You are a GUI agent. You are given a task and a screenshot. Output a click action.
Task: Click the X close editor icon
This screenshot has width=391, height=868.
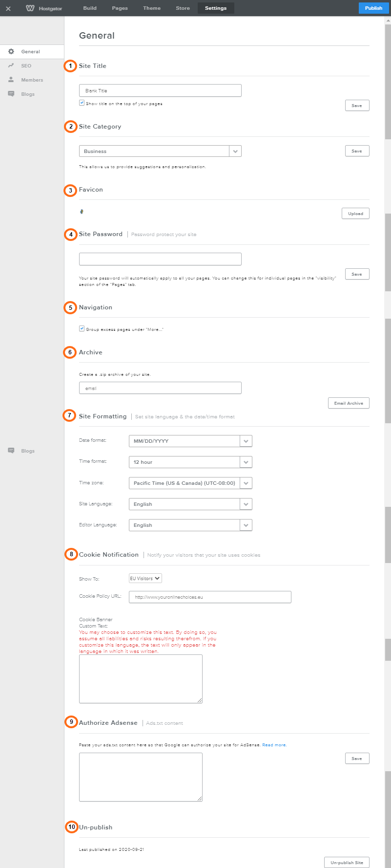click(x=8, y=8)
